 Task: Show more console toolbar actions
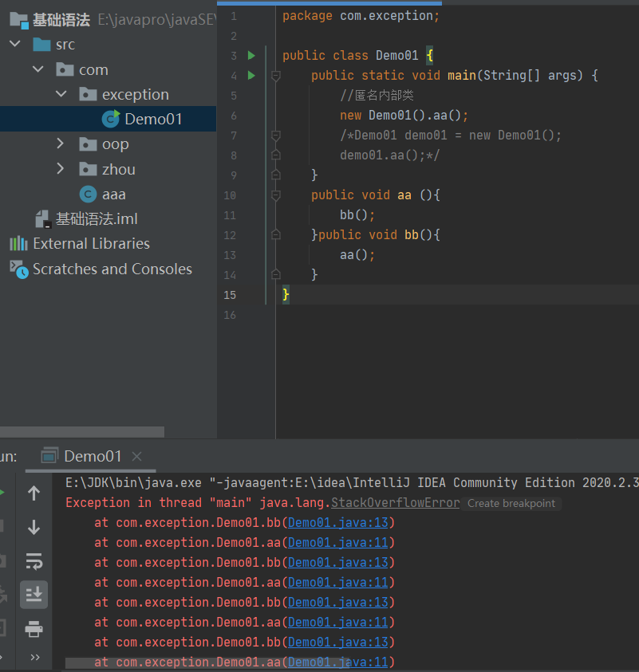click(35, 657)
